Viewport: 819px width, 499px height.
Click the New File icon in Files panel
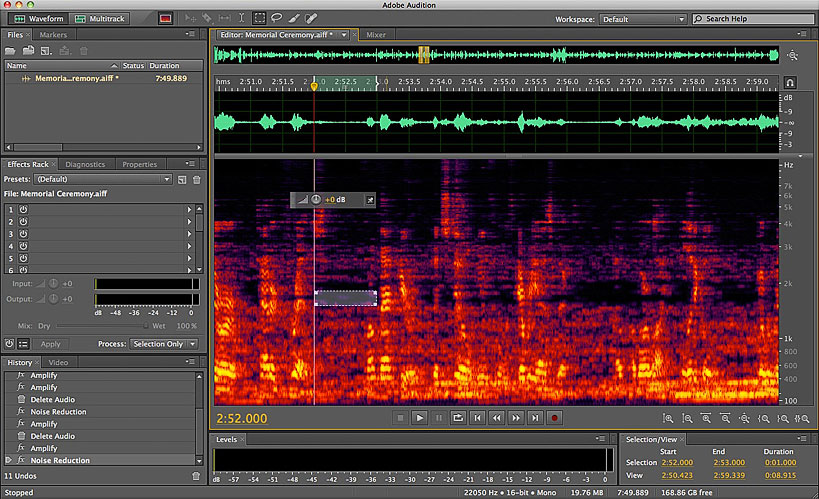[x=46, y=51]
